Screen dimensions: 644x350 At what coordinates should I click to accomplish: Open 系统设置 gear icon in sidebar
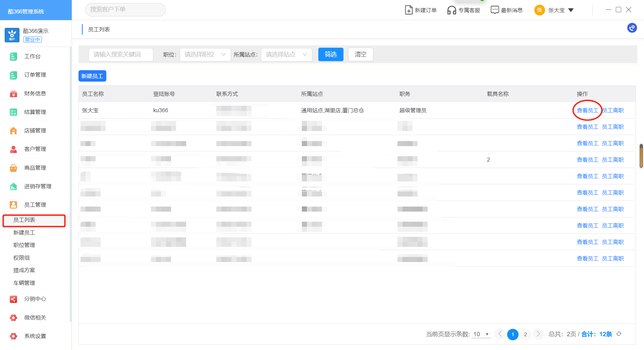click(x=13, y=336)
